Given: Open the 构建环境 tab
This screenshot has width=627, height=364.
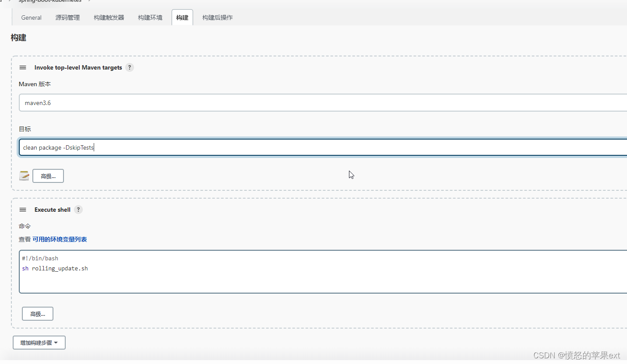Looking at the screenshot, I should (x=150, y=17).
